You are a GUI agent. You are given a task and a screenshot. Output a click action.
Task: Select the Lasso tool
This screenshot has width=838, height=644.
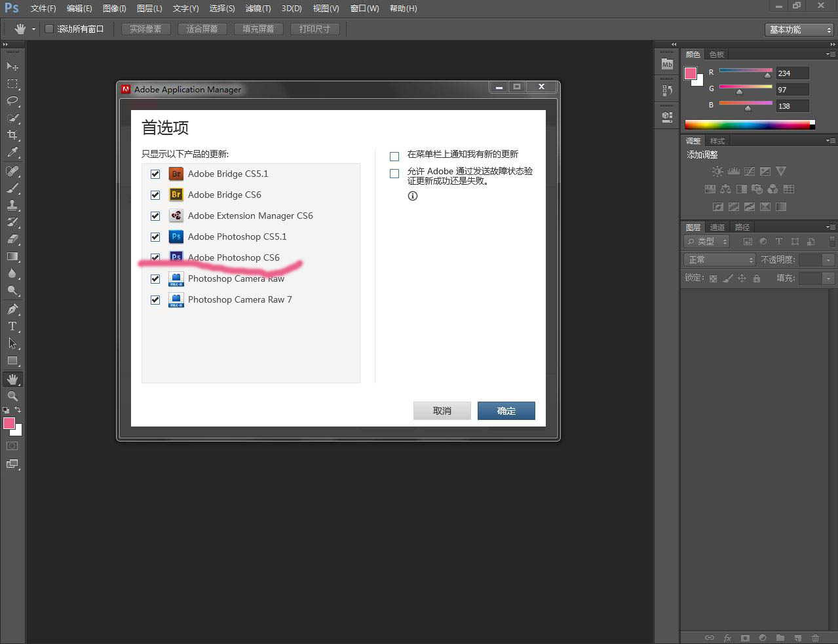click(x=12, y=101)
